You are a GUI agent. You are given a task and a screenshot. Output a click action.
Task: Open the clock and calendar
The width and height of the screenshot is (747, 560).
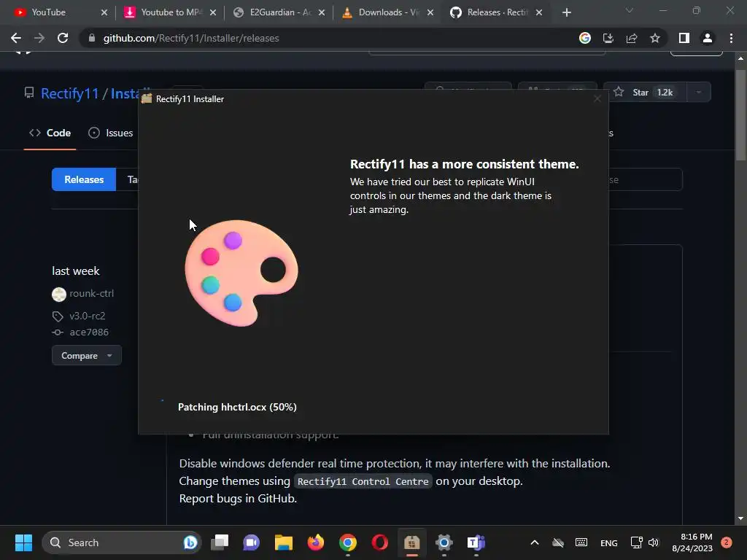click(x=692, y=542)
